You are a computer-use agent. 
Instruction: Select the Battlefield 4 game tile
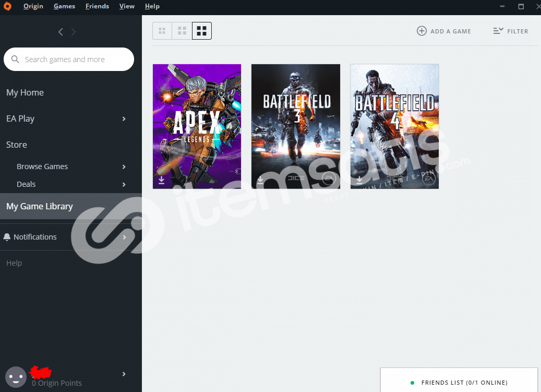point(395,126)
